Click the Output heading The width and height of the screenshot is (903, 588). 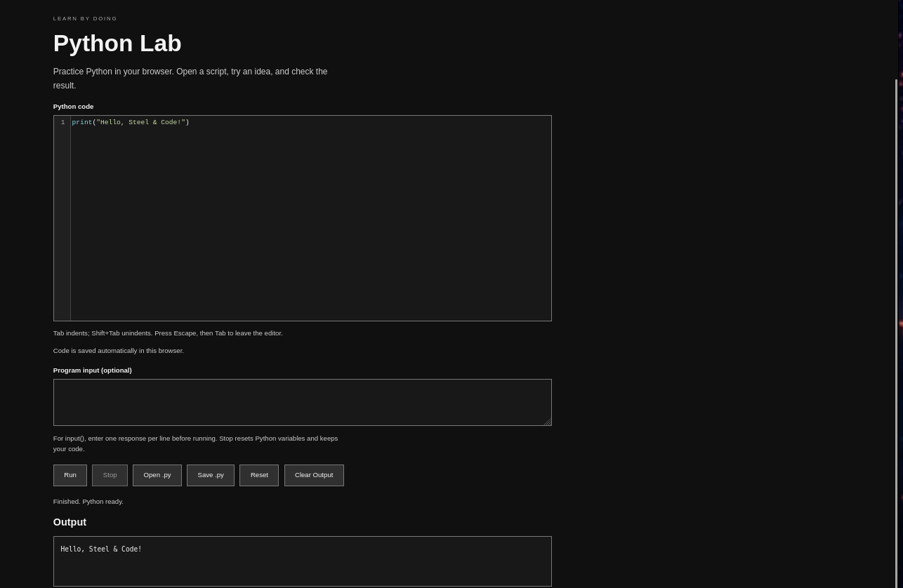[70, 522]
